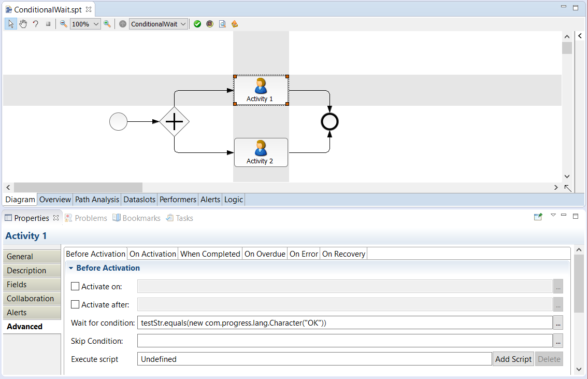Enable the Activate after checkbox
This screenshot has height=379, width=588.
click(75, 304)
